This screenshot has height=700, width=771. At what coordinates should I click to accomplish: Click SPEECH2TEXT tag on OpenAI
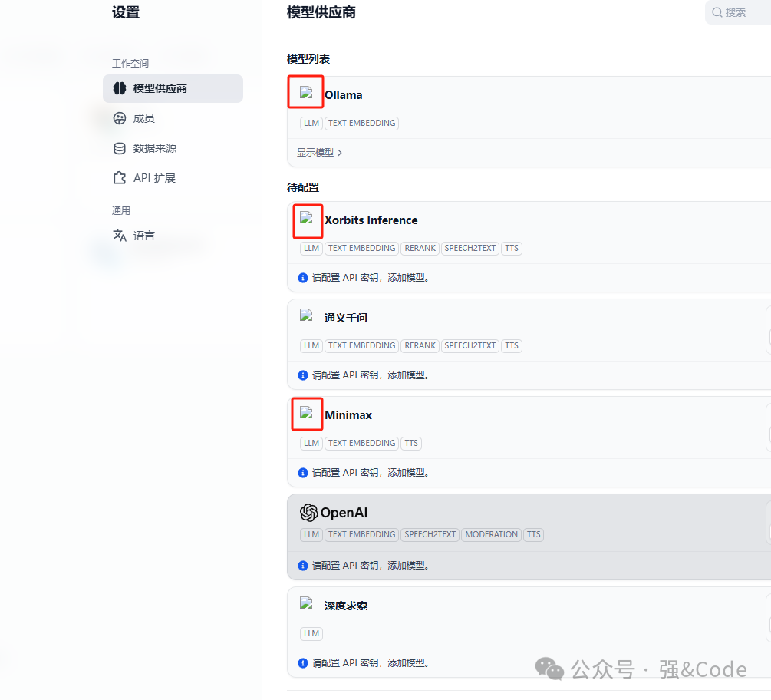pos(430,535)
